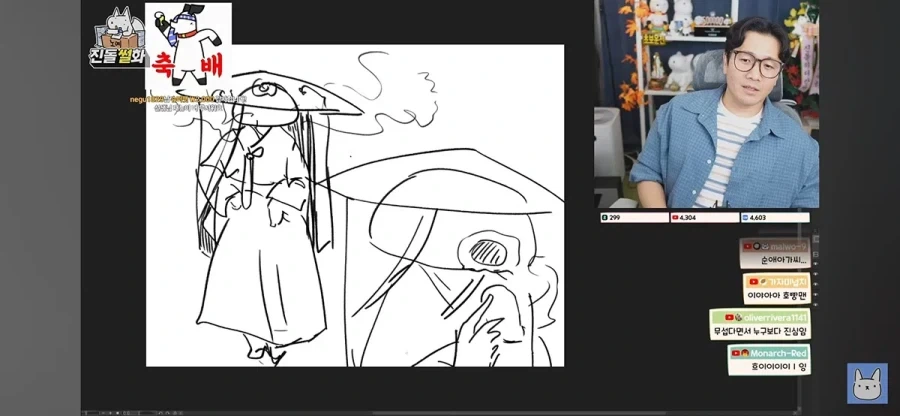Click YouTube icon on oliverrivera1141 chat message
Viewport: 900px width, 416px height.
[x=729, y=317]
